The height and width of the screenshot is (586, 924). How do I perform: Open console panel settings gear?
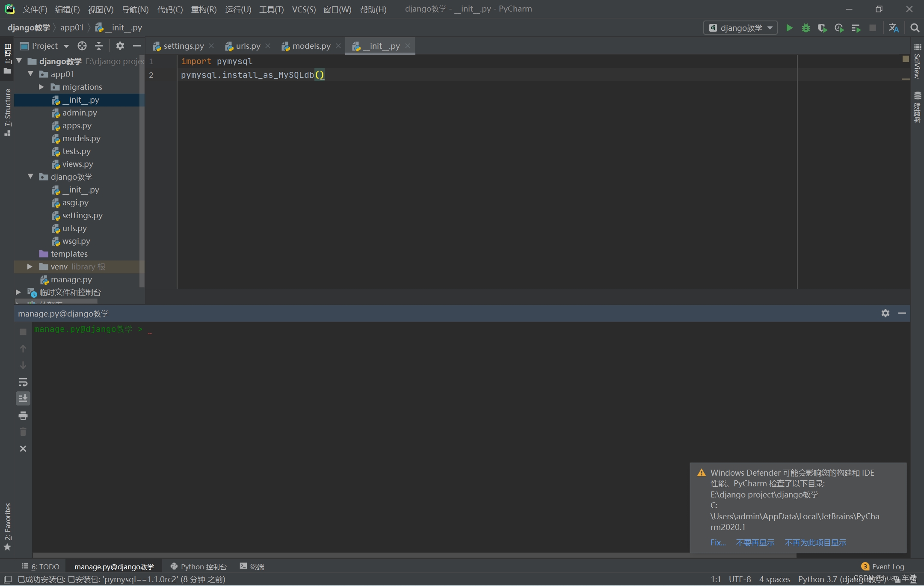pyautogui.click(x=885, y=313)
